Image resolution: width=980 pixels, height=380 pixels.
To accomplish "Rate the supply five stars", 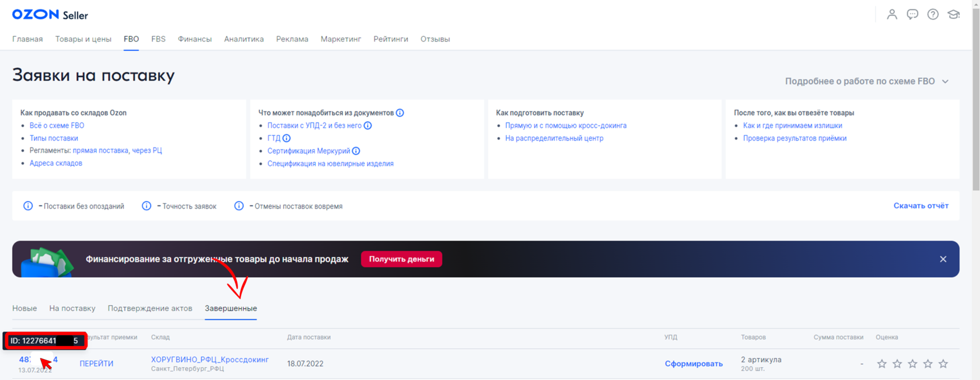I will point(943,364).
